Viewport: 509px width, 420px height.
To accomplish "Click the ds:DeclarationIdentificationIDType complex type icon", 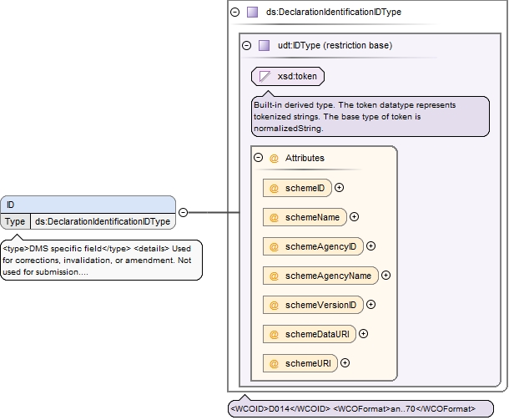I will tap(252, 12).
